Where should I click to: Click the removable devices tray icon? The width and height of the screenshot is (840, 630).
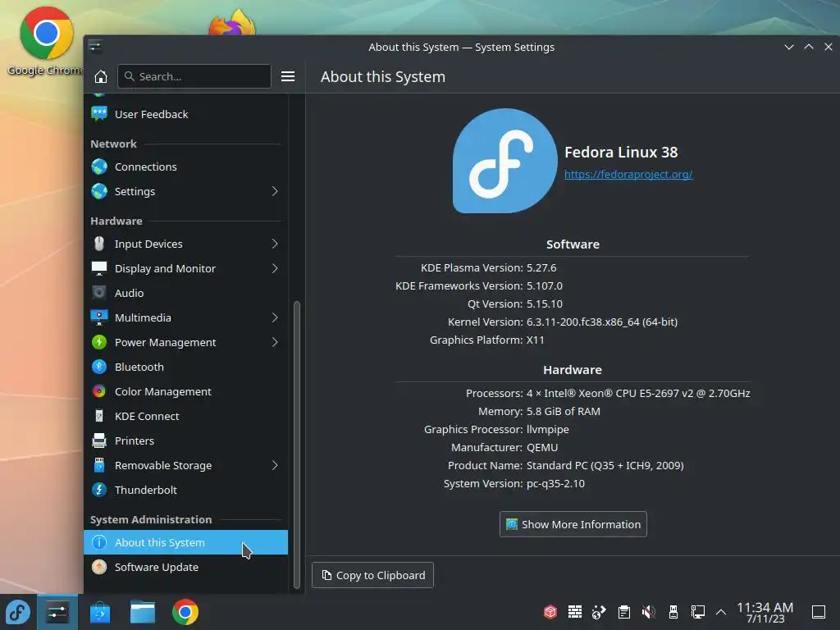[x=673, y=612]
